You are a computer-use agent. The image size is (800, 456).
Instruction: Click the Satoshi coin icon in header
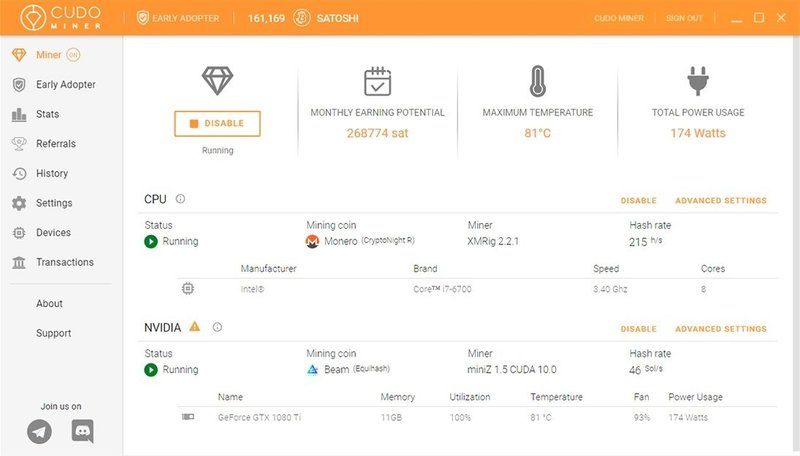[x=302, y=18]
